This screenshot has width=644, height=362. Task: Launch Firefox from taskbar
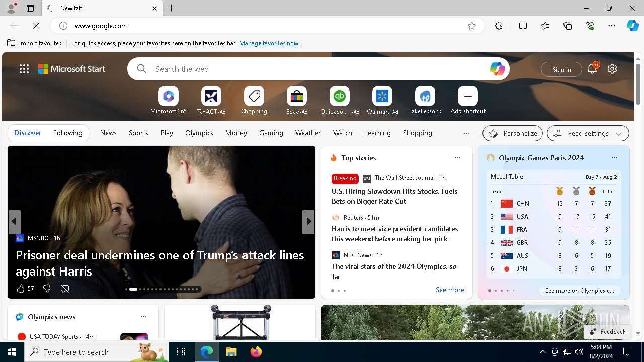click(x=256, y=352)
